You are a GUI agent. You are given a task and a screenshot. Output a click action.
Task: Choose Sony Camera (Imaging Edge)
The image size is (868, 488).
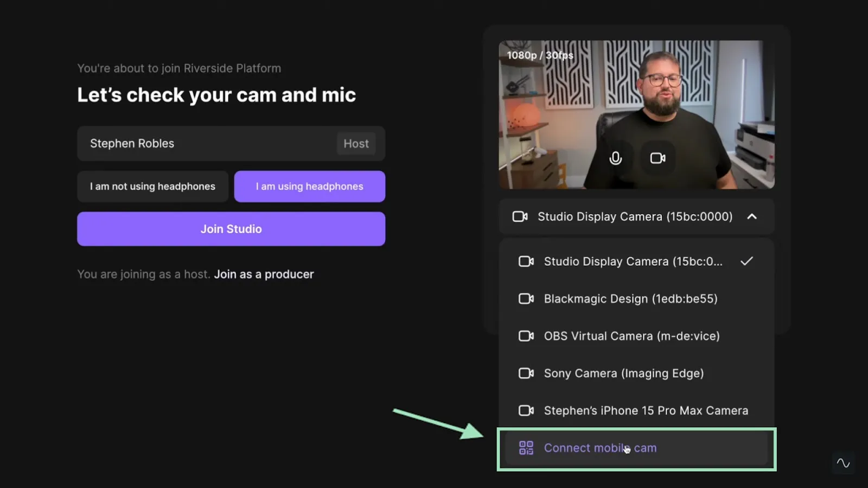click(x=636, y=373)
